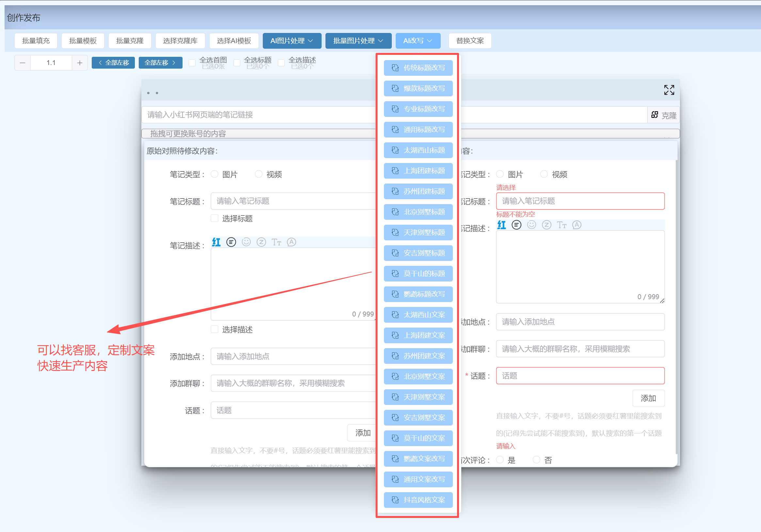Open the 批量图片处理 dropdown

(358, 41)
